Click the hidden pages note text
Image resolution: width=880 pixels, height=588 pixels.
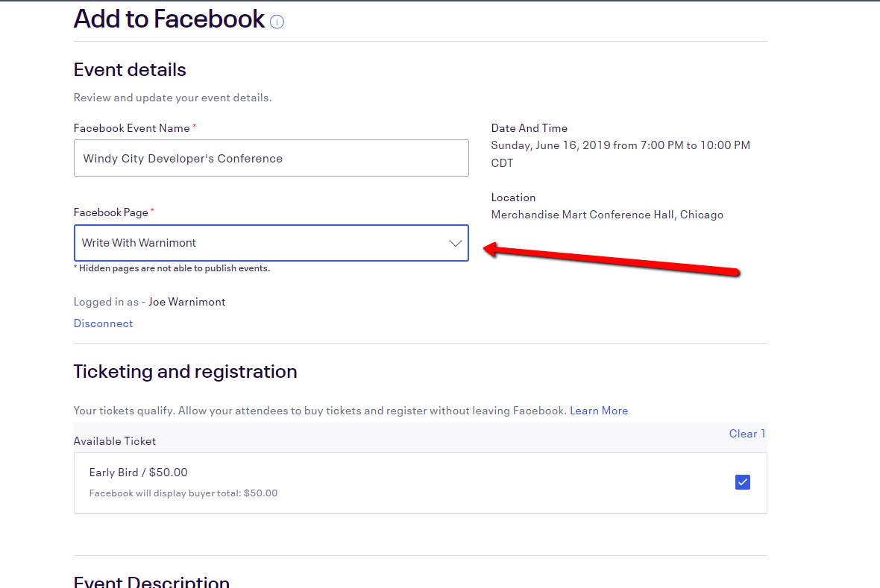click(x=172, y=268)
